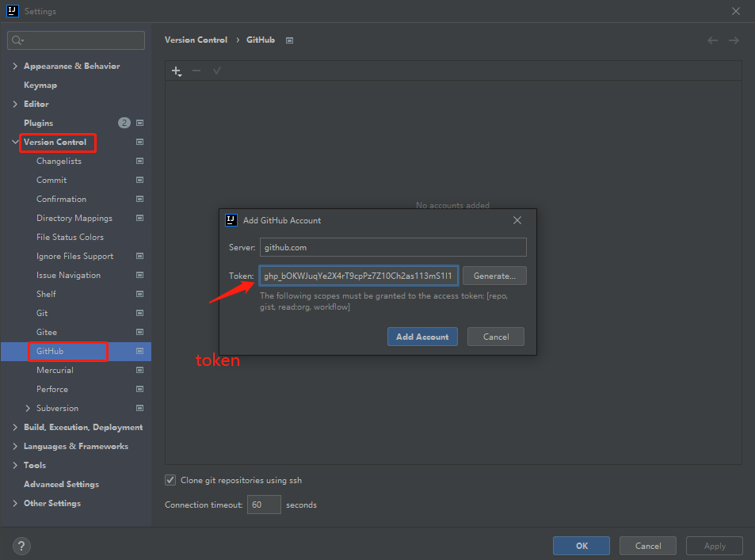This screenshot has width=755, height=560.
Task: Click Add Account button in dialog
Action: (x=422, y=337)
